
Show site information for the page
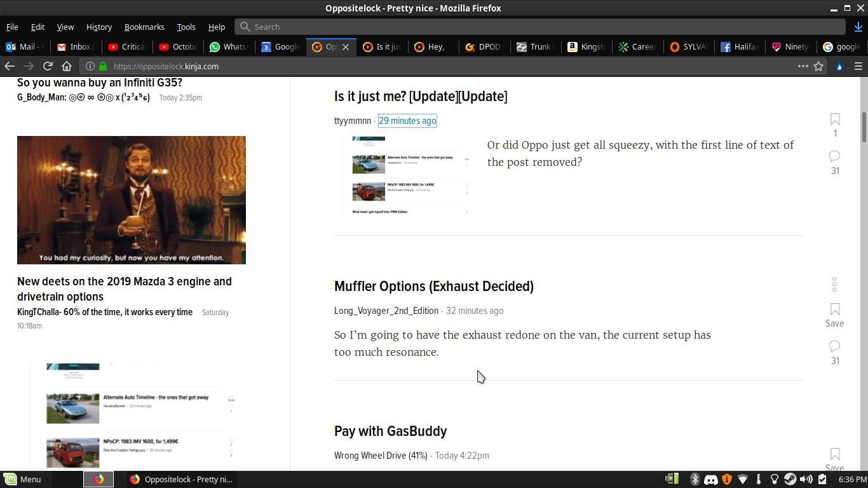click(x=90, y=66)
